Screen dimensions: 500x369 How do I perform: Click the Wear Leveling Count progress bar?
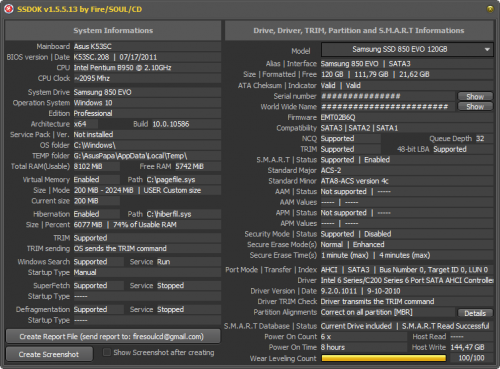click(x=383, y=358)
